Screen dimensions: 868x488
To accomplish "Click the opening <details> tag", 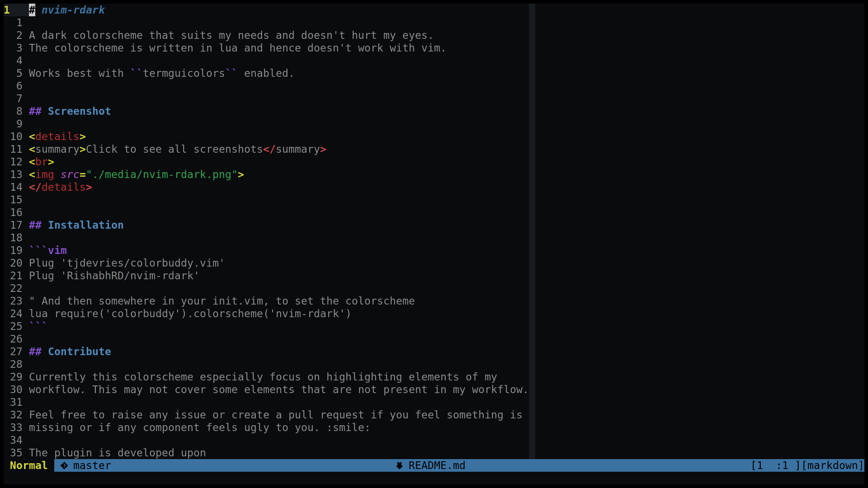I will [x=57, y=136].
